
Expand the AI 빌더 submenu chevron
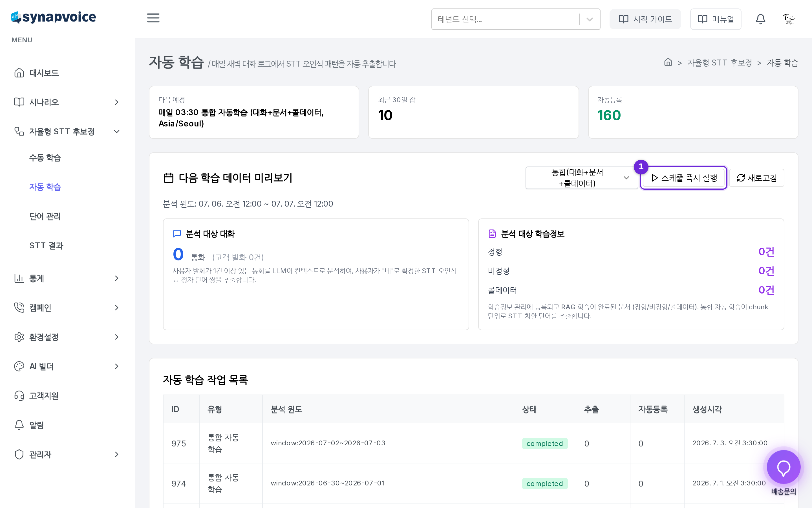point(116,366)
